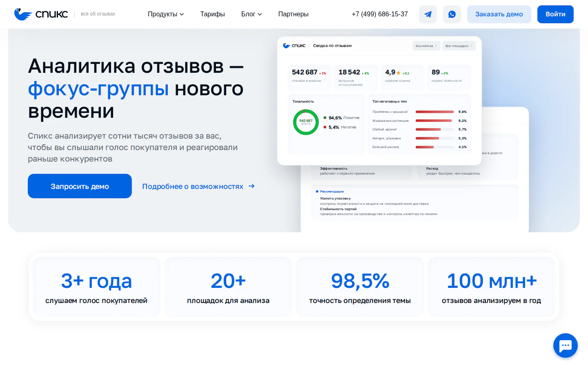Click the Слабый аромат row label
Viewport: 588px width, 368px height.
pyautogui.click(x=385, y=129)
